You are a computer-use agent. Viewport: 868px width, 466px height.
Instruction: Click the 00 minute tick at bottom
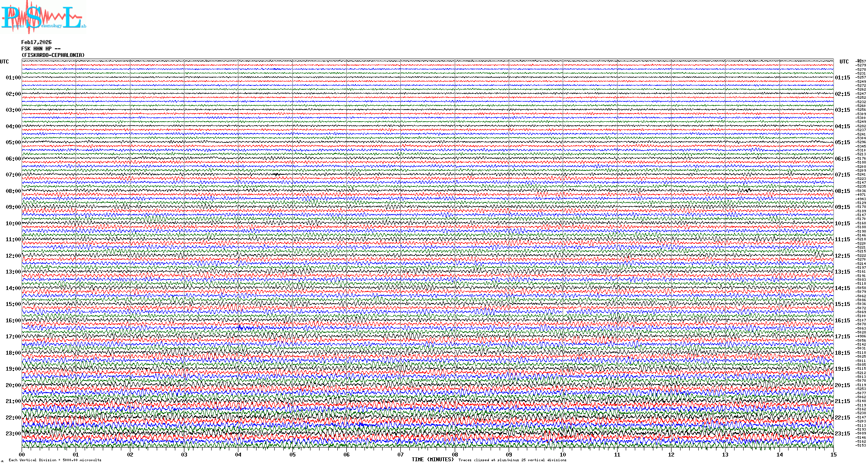click(22, 454)
